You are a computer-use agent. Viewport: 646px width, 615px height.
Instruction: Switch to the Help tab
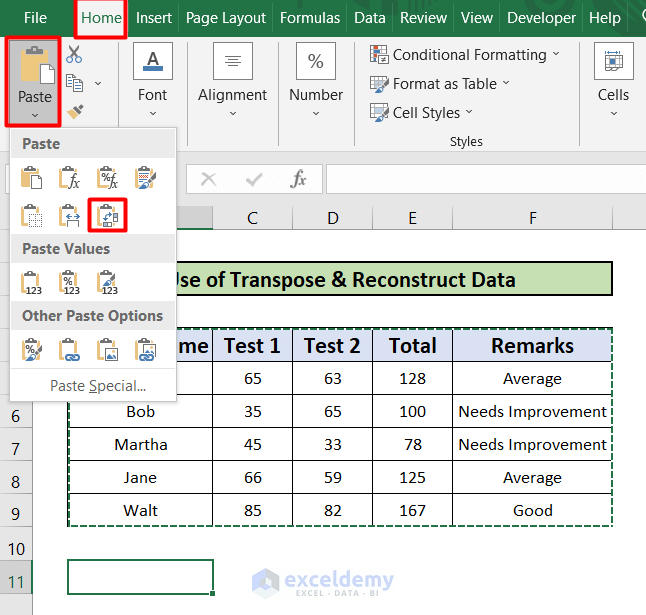click(605, 18)
